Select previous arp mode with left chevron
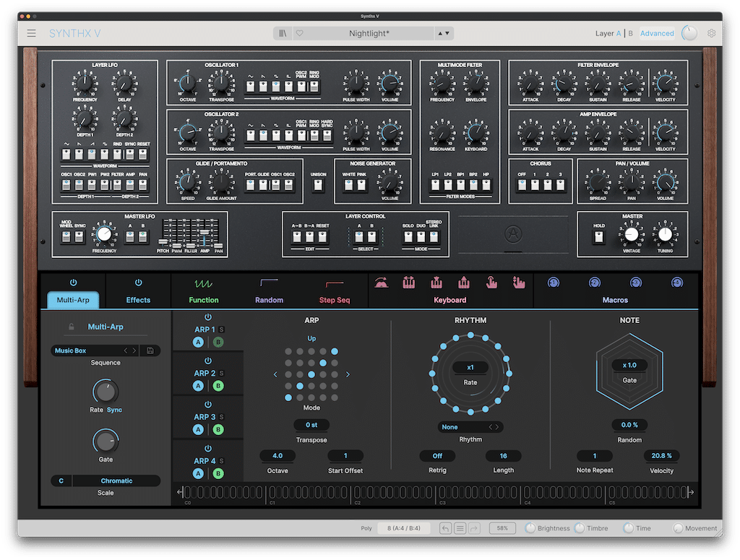This screenshot has width=740, height=560. click(x=275, y=374)
